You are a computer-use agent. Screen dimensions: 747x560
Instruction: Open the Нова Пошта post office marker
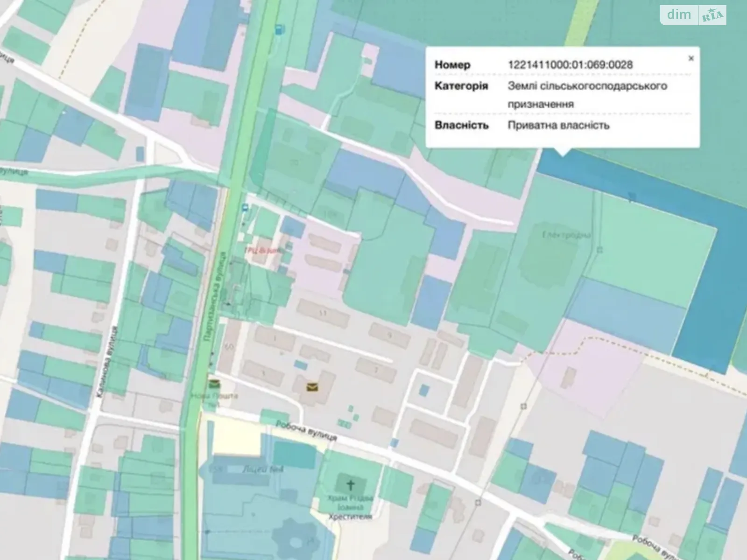pyautogui.click(x=215, y=385)
